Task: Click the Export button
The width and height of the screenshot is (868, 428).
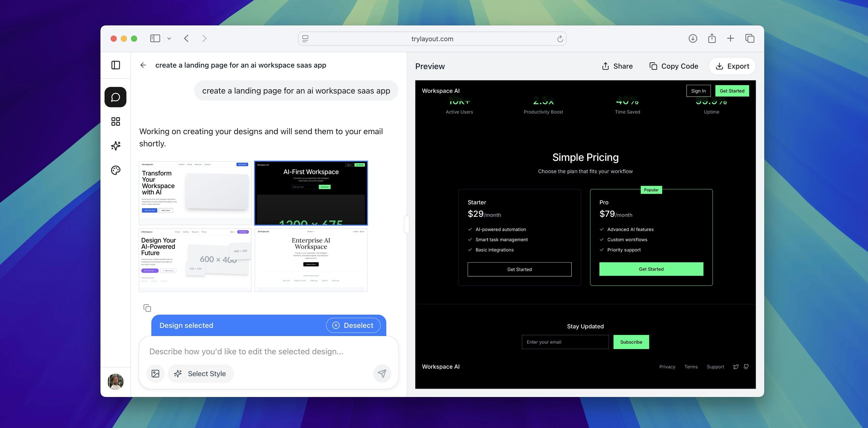Action: (732, 66)
